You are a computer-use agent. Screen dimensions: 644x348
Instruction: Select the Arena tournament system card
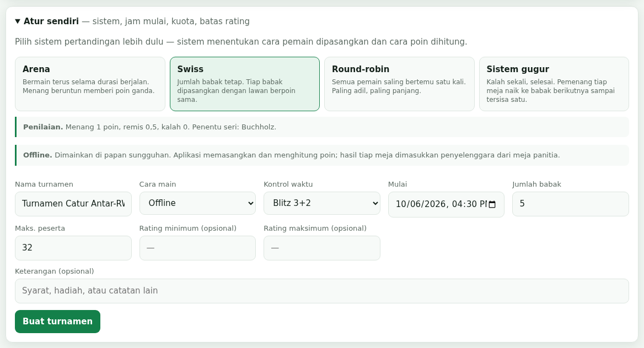(90, 84)
